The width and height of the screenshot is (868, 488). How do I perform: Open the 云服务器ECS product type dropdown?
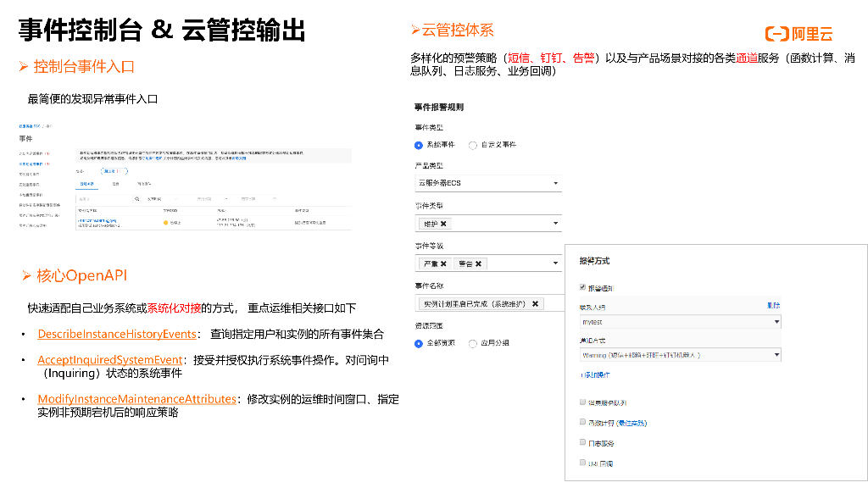(487, 183)
